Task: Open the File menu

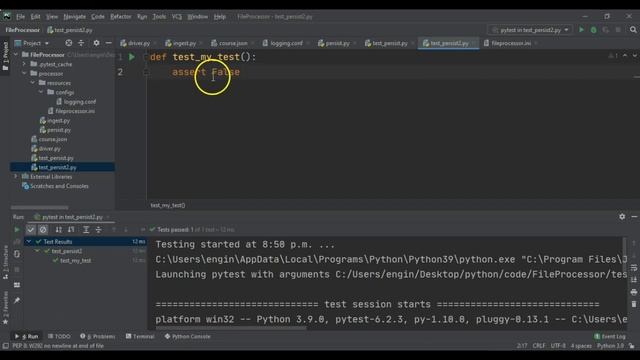Action: [x=20, y=17]
